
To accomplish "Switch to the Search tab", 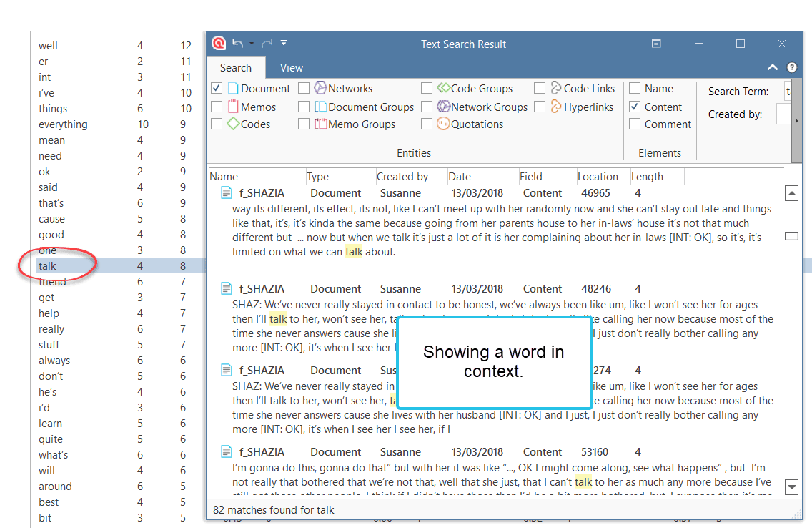I will click(236, 68).
